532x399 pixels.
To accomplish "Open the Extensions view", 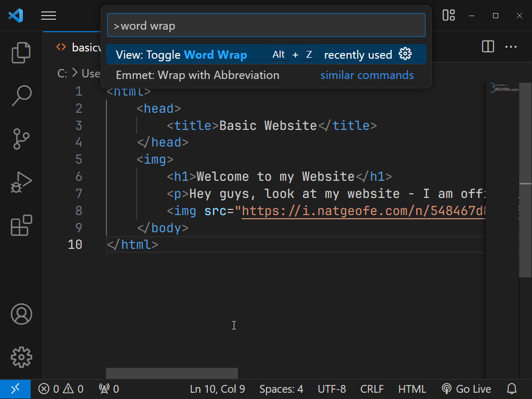I will coord(21,225).
